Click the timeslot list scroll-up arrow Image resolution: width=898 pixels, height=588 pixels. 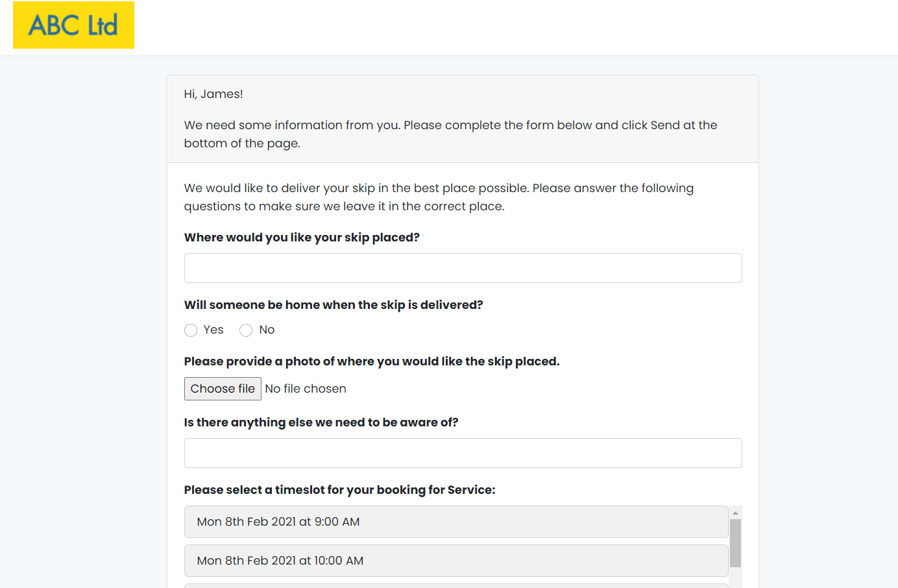tap(735, 513)
